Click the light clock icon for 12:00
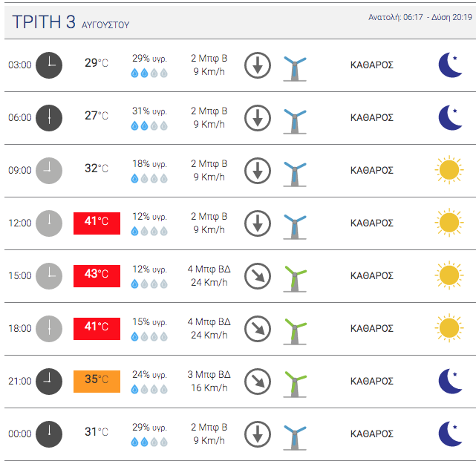The height and width of the screenshot is (461, 476). point(49,223)
